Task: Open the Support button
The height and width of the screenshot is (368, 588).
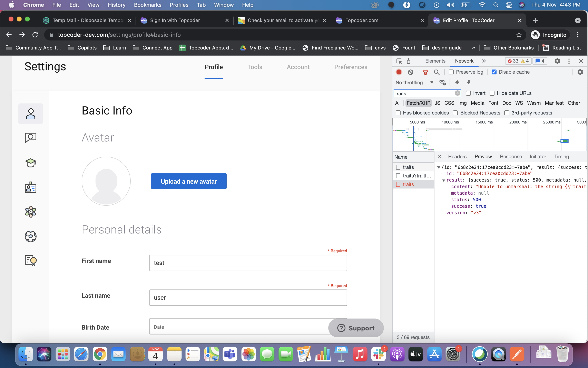Action: [x=356, y=328]
